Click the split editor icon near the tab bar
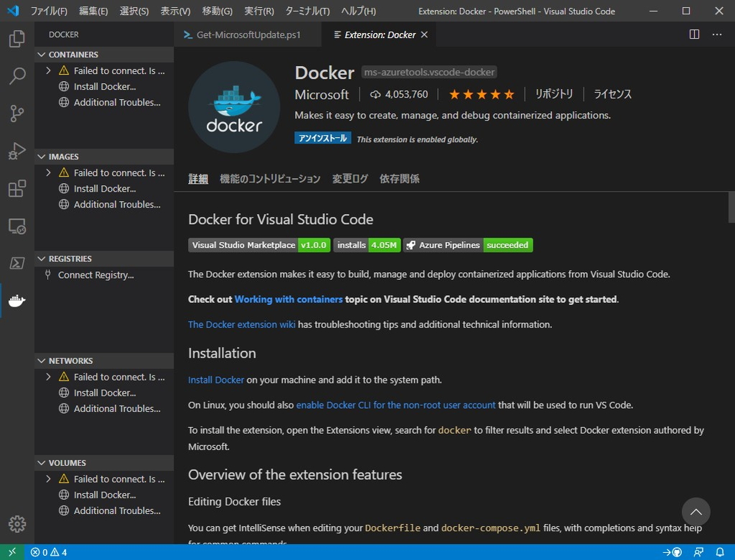This screenshot has width=735, height=560. (693, 34)
